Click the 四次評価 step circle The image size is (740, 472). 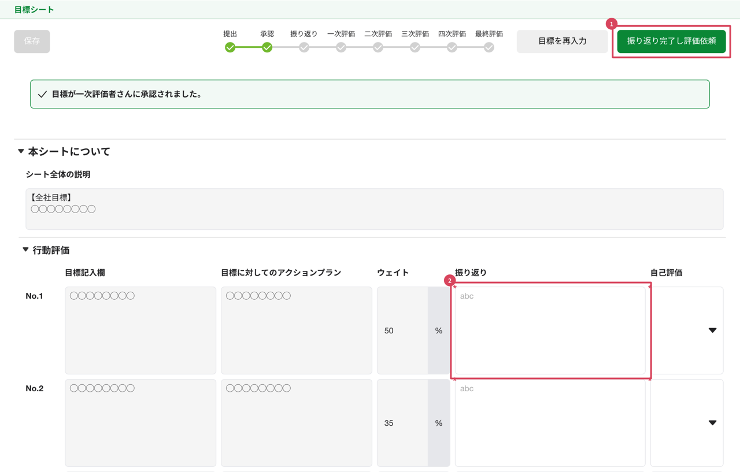tap(452, 47)
